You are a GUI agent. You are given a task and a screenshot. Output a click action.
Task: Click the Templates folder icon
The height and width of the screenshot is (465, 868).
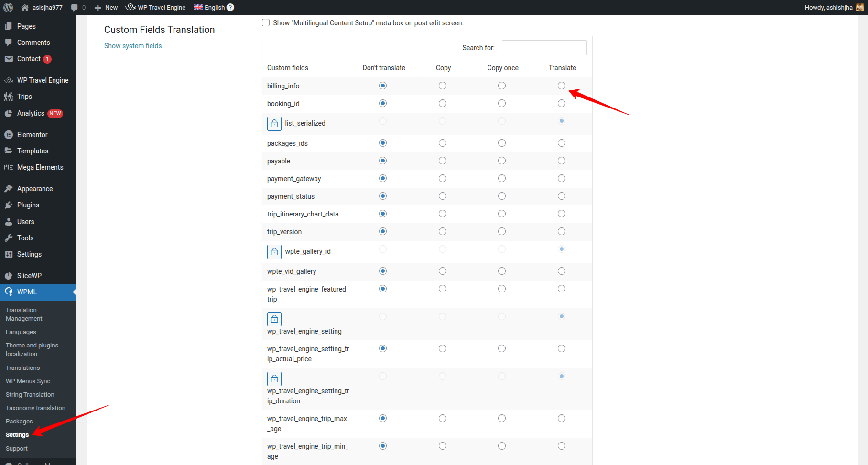[x=9, y=151]
